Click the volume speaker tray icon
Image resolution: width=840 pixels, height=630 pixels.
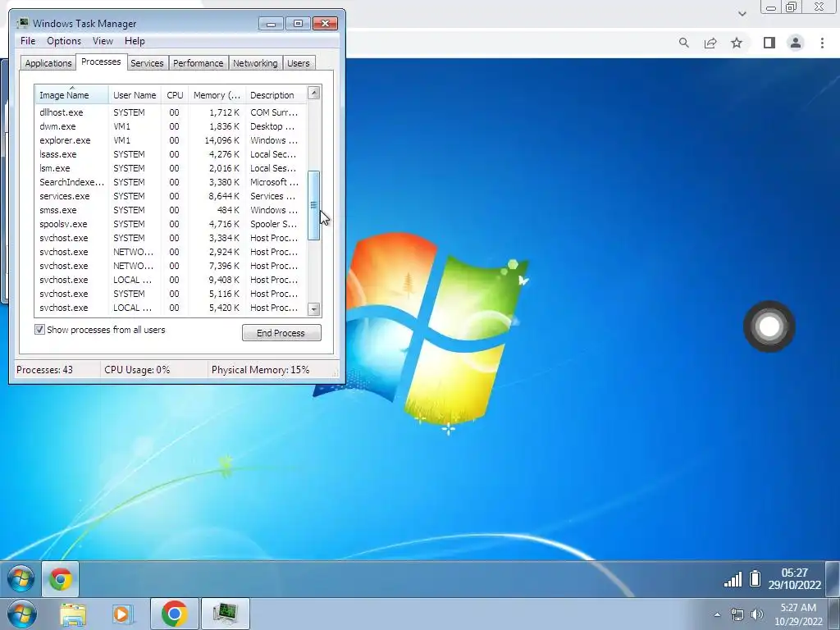click(757, 614)
